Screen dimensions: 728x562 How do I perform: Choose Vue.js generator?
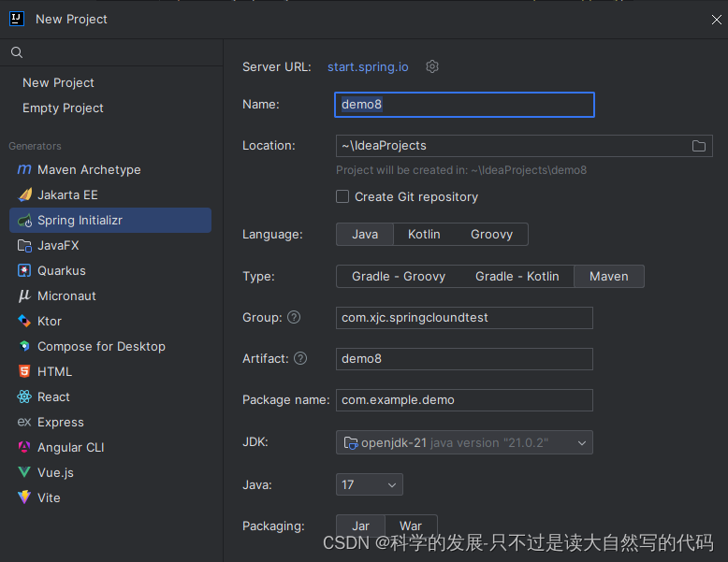pyautogui.click(x=110, y=472)
